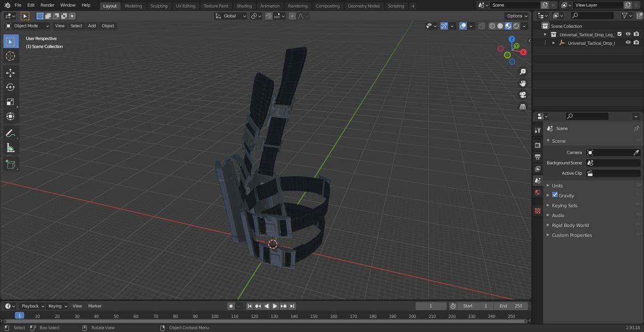This screenshot has width=644, height=332.
Task: Click the Z axis on navigation gizmo
Action: pos(512,39)
